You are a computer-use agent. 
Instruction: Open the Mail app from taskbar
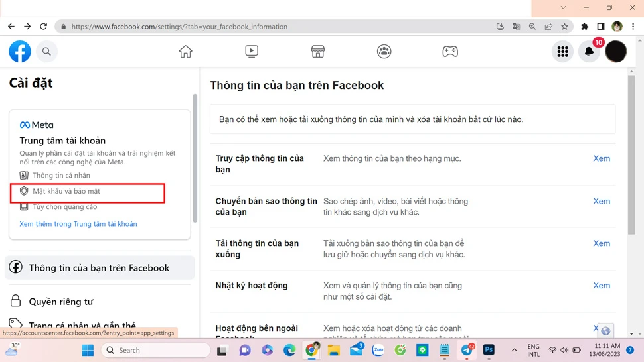pos(356,349)
